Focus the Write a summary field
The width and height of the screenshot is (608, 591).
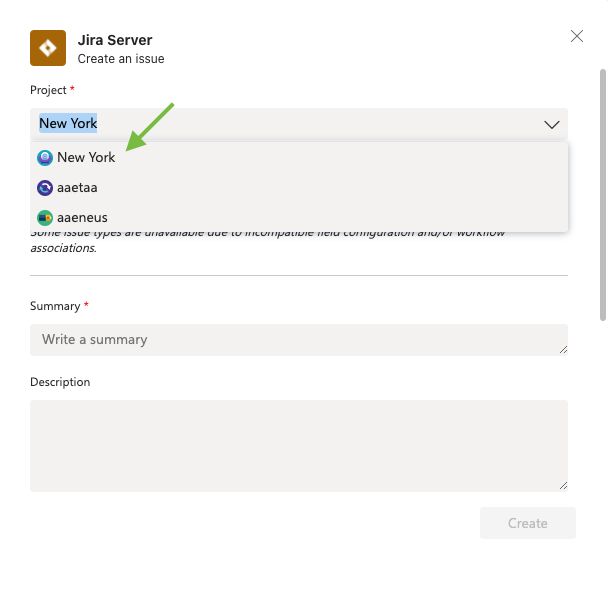pos(299,340)
